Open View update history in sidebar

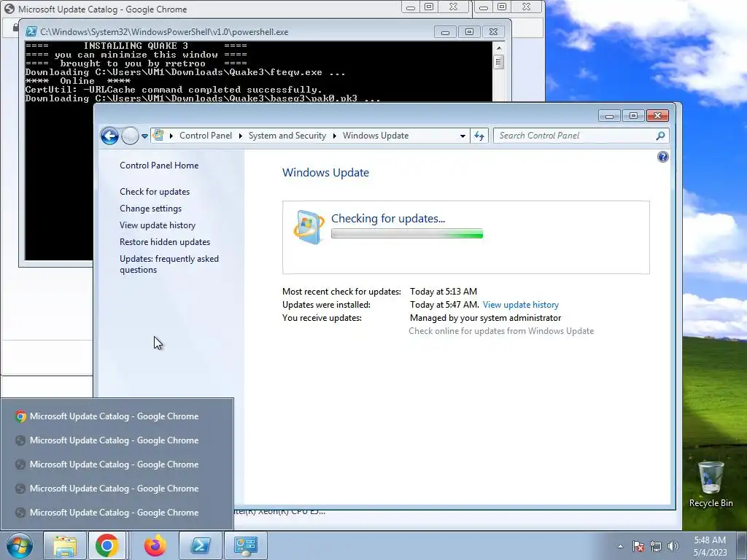pos(158,225)
